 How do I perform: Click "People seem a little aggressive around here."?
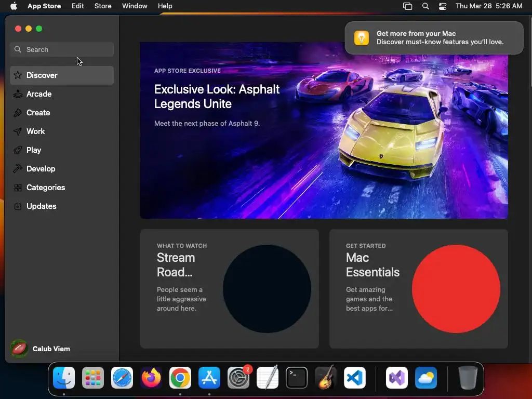pos(181,299)
